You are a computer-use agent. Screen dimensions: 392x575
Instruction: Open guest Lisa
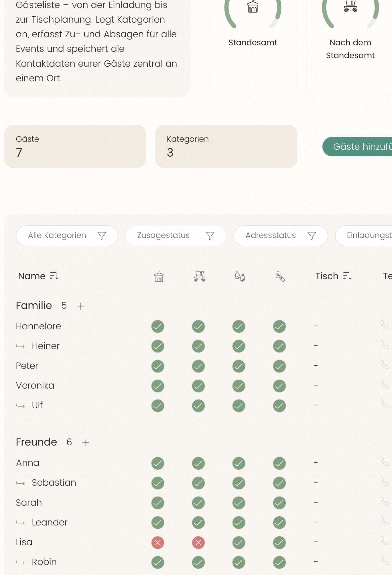pyautogui.click(x=24, y=542)
